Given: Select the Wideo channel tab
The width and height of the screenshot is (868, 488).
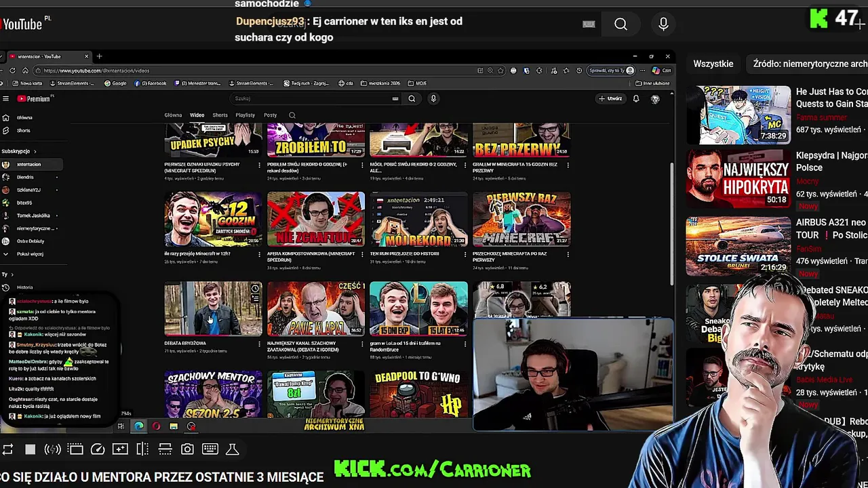Looking at the screenshot, I should coord(197,115).
